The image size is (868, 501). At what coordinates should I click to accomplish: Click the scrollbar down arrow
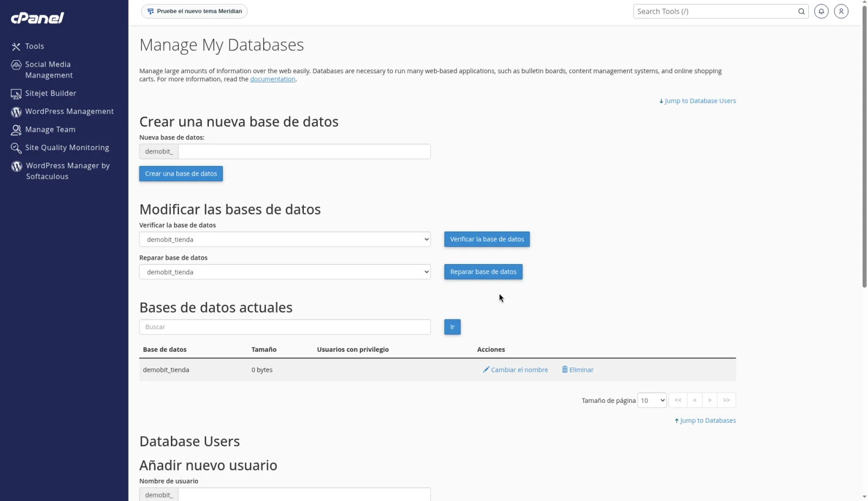tap(864, 497)
